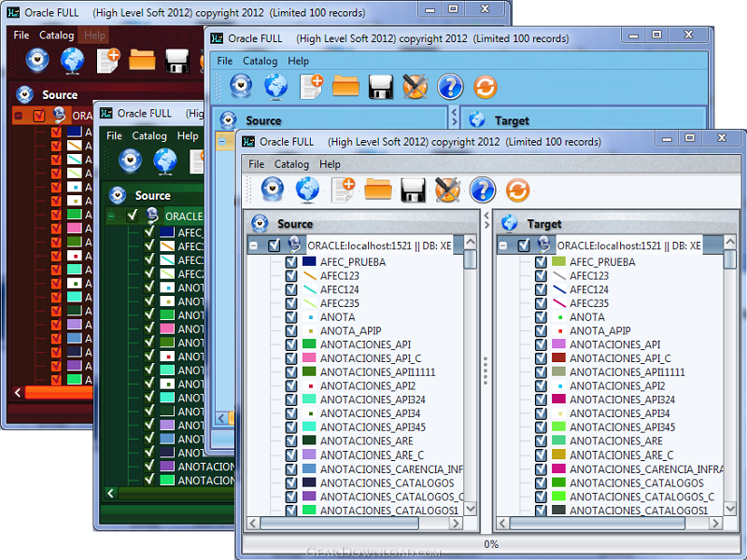The height and width of the screenshot is (560, 747).
Task: Uncheck ANOTA_APIP in the front Source panel
Action: tap(291, 330)
